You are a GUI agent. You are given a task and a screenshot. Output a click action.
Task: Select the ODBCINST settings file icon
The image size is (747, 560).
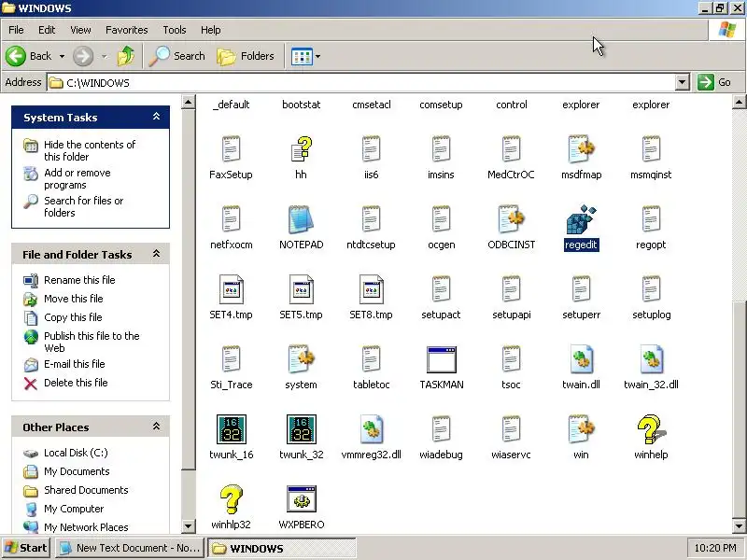[x=511, y=219]
